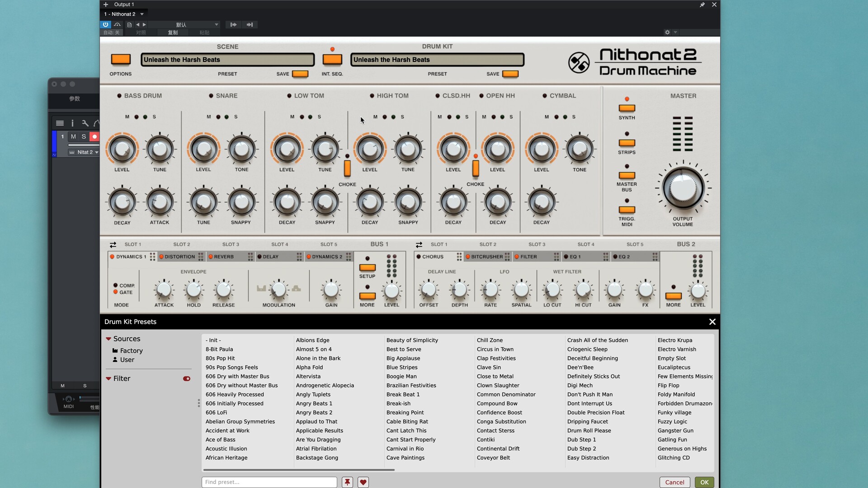Collapse the Sources section

[108, 339]
